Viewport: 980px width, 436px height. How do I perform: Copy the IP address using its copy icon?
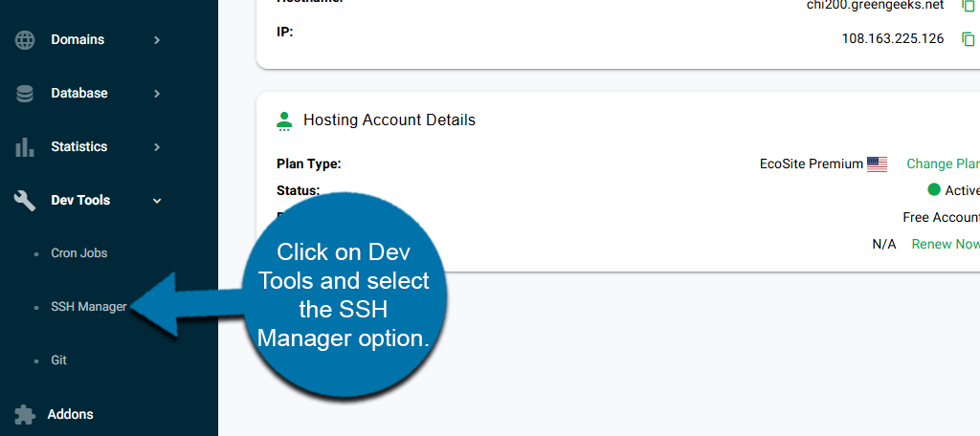(968, 39)
